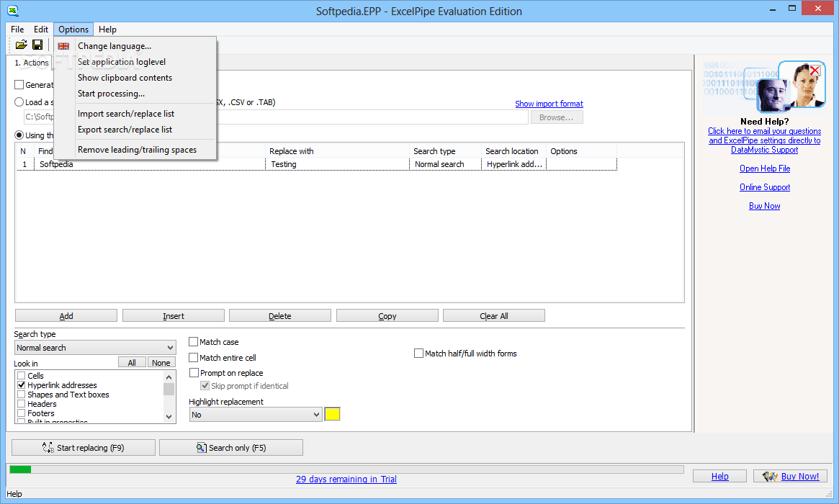The width and height of the screenshot is (839, 504).
Task: Check Shapes and Text boxes option
Action: coord(22,395)
